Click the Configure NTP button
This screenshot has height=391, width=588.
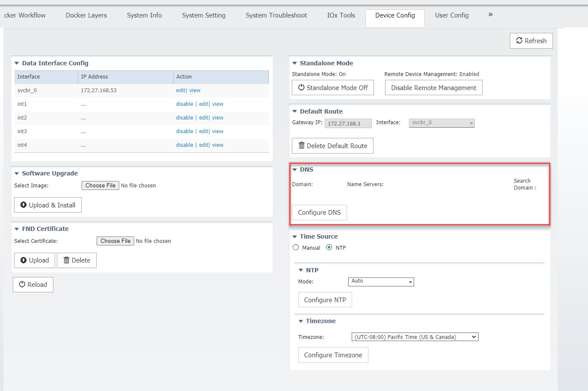[325, 300]
